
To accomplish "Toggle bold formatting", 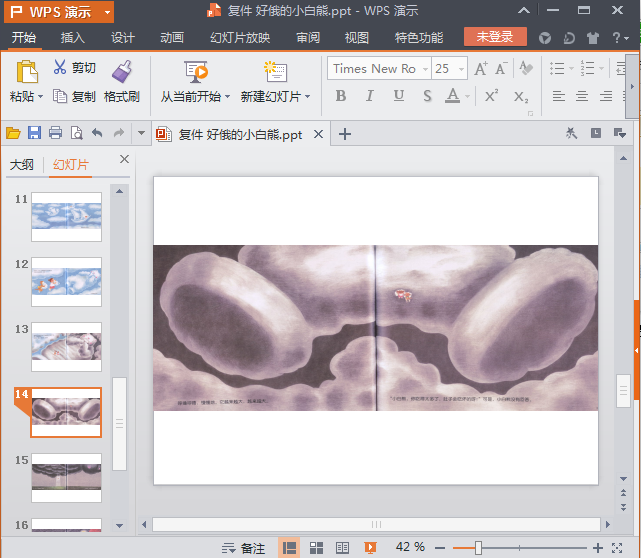I will click(x=341, y=96).
